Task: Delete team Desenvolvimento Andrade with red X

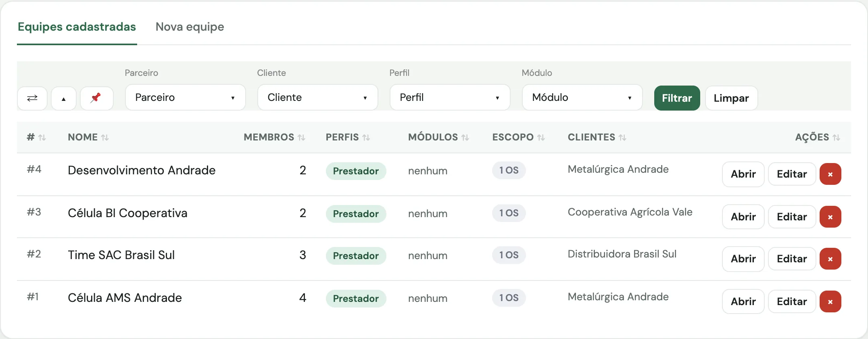Action: (830, 174)
